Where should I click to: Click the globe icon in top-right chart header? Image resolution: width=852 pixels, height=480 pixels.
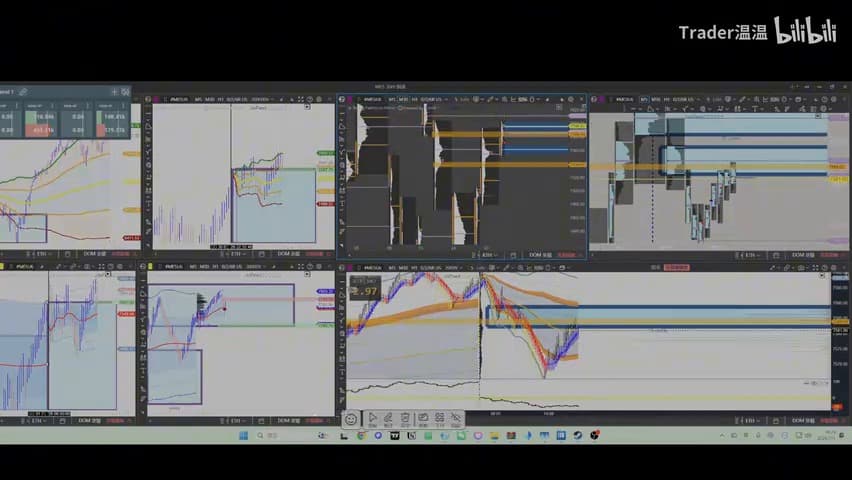click(594, 99)
